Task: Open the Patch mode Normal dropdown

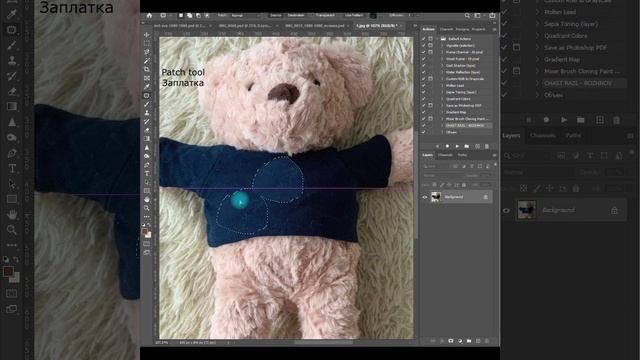Action: point(245,16)
